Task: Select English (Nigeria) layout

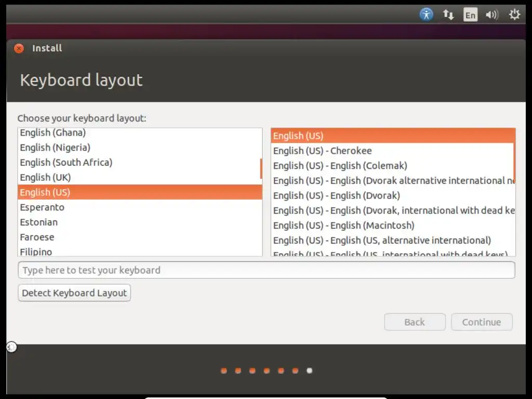Action: click(x=140, y=148)
